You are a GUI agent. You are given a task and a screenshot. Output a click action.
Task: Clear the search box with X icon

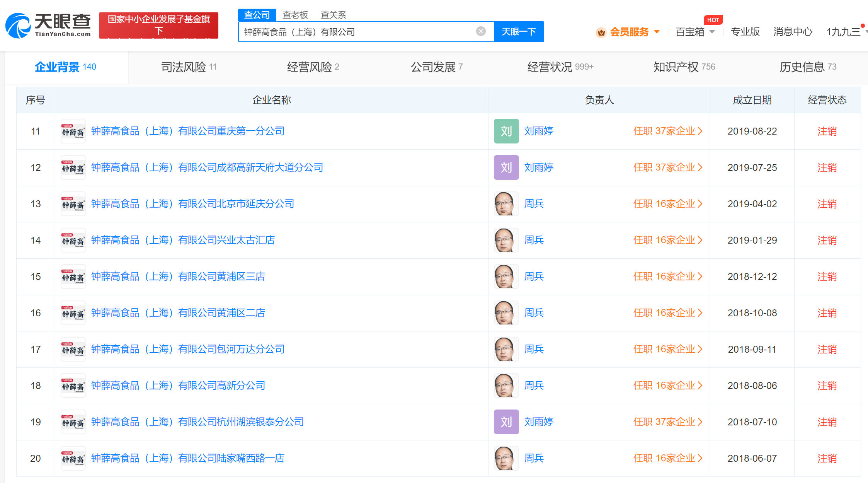481,31
